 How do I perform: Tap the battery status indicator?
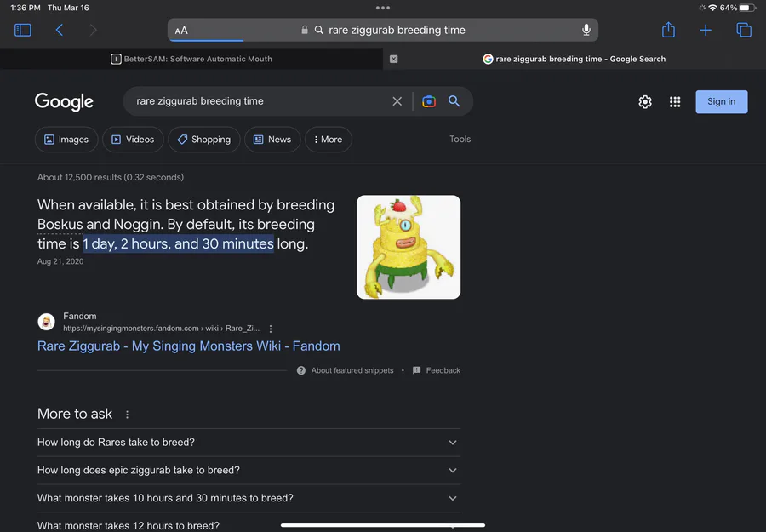(747, 8)
